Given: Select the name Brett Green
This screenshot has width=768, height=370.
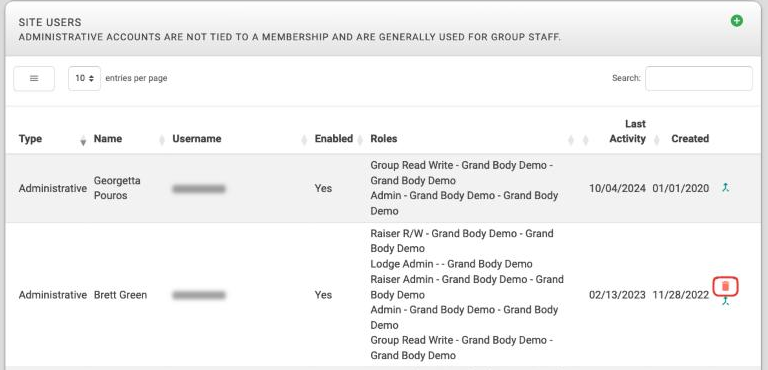Looking at the screenshot, I should pyautogui.click(x=120, y=295).
